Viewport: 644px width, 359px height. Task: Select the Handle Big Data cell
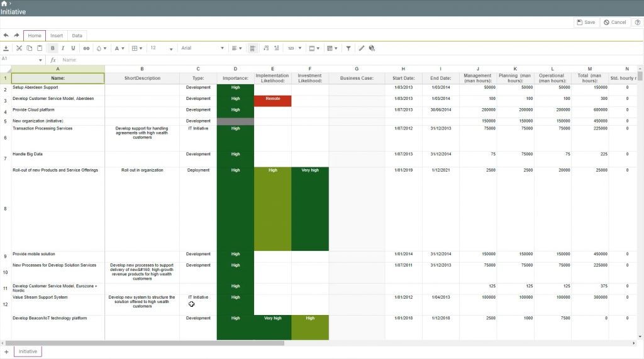click(58, 159)
